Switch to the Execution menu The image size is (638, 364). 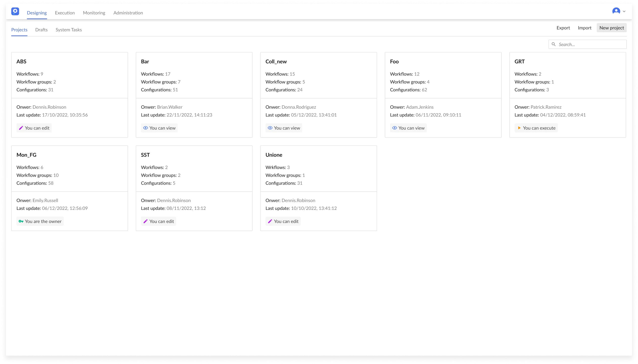pyautogui.click(x=65, y=13)
